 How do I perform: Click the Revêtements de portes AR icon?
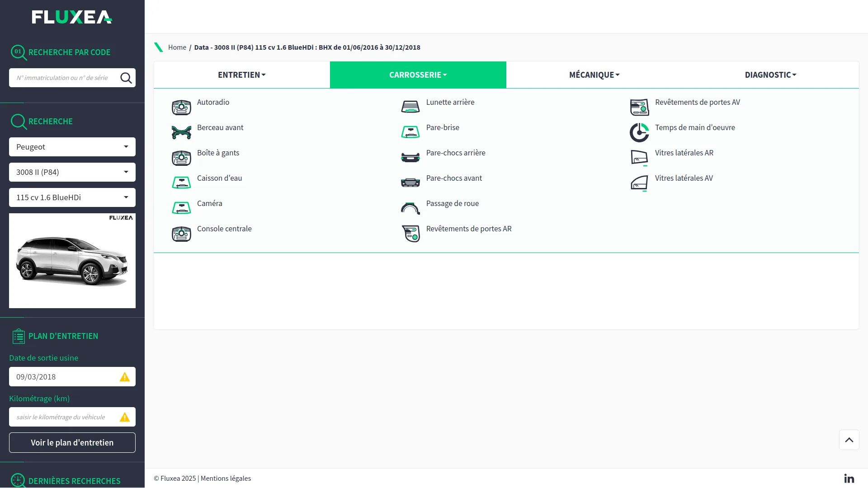pyautogui.click(x=410, y=234)
